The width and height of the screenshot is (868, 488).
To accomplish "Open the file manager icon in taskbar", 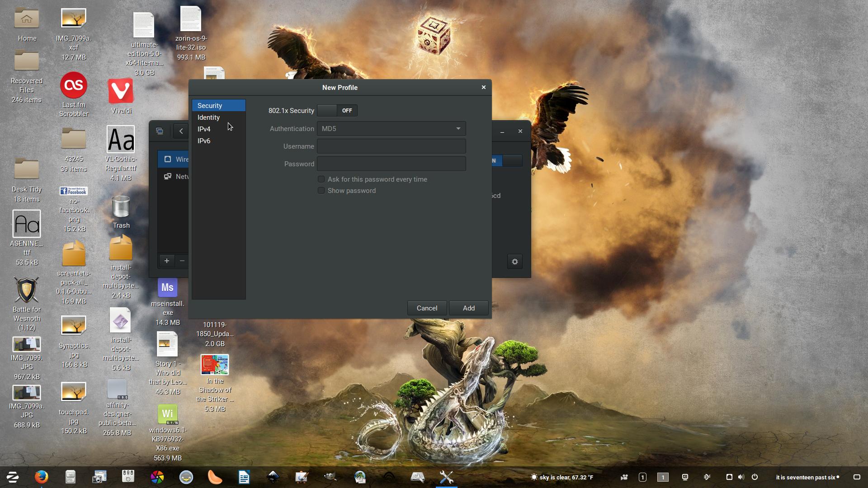I will coord(71,477).
